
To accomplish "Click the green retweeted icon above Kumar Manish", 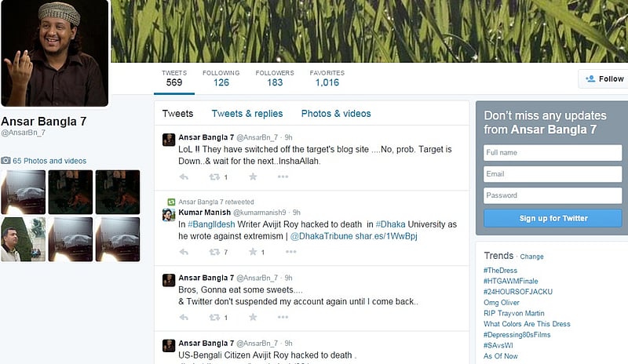I will pyautogui.click(x=171, y=202).
